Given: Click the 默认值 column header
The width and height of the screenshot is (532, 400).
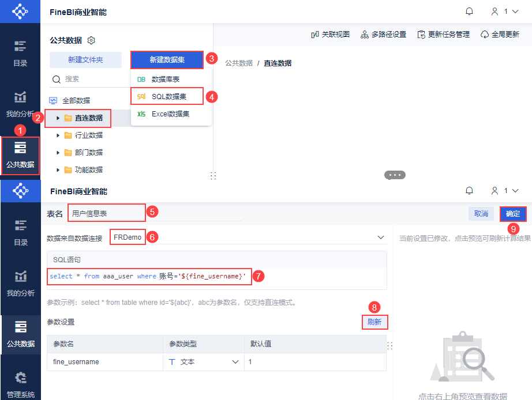Looking at the screenshot, I should [315, 344].
